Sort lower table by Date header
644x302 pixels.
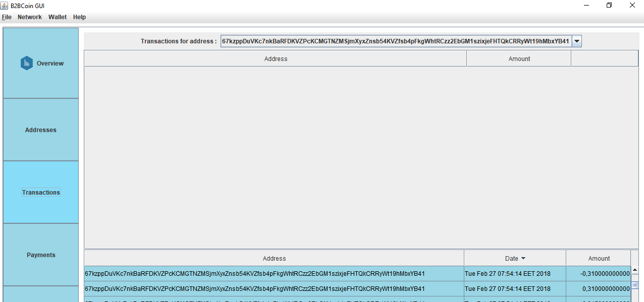515,258
